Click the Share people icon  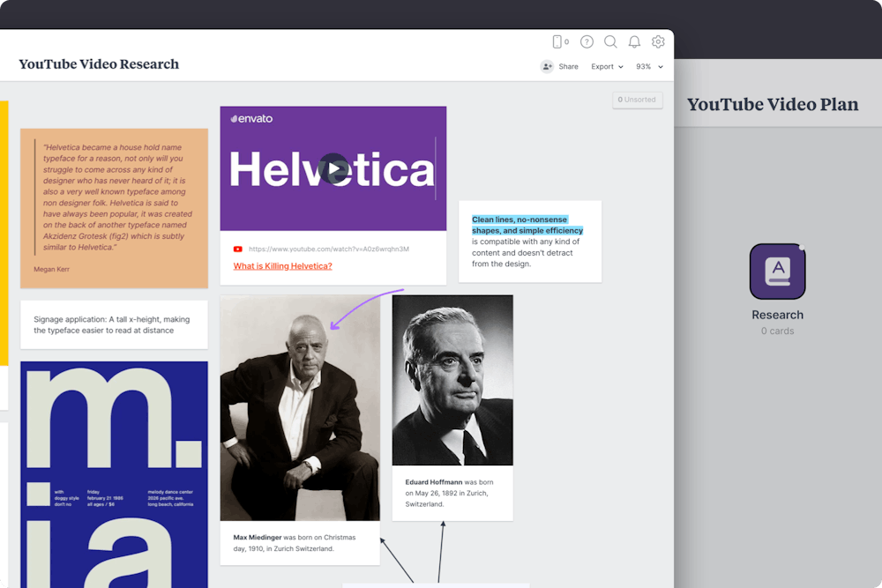547,66
